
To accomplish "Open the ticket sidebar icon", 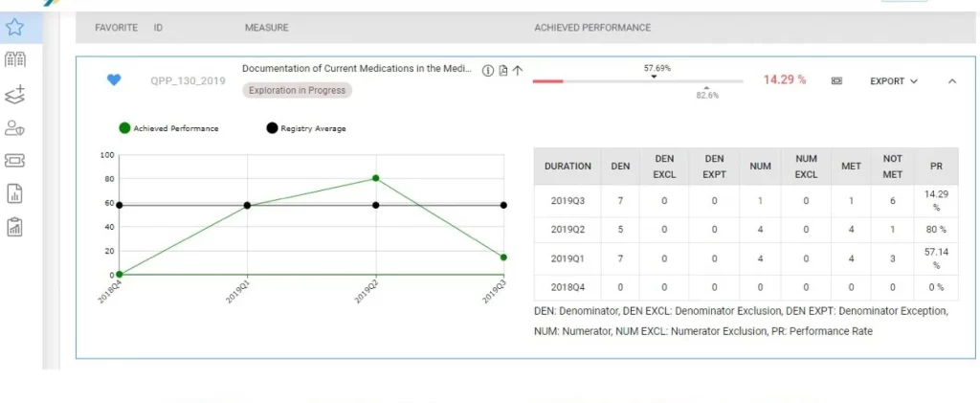I will (14, 161).
